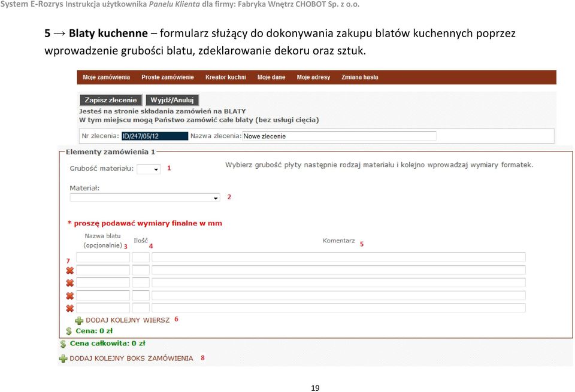Remove the third countertop row via red X
Viewport: 575px width, 392px height.
pos(69,283)
